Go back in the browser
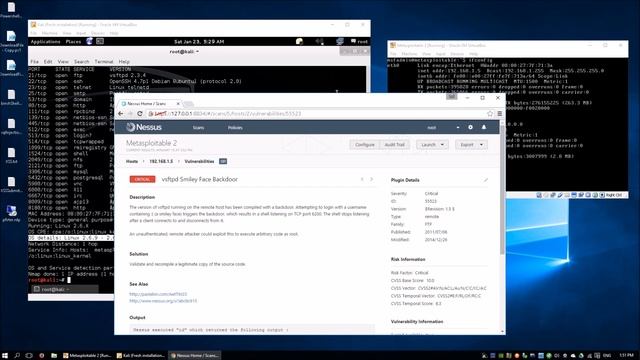The width and height of the screenshot is (640, 360). point(120,113)
